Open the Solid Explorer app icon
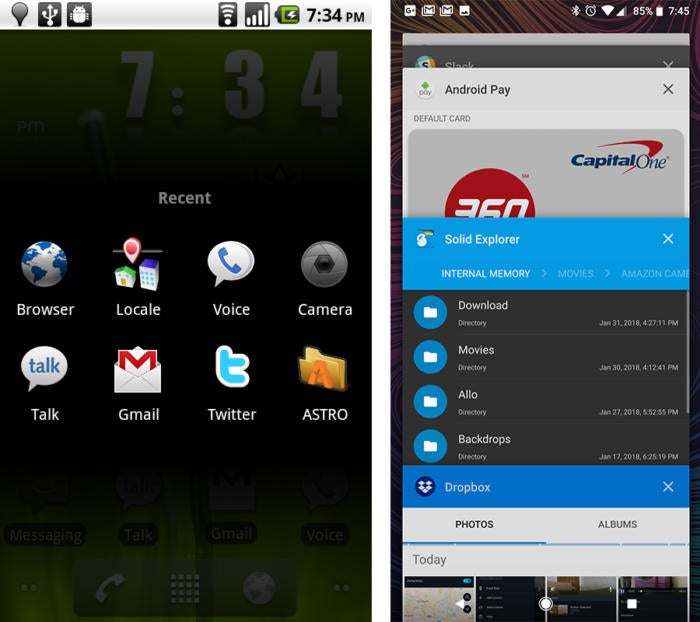The image size is (700, 622). pos(425,239)
